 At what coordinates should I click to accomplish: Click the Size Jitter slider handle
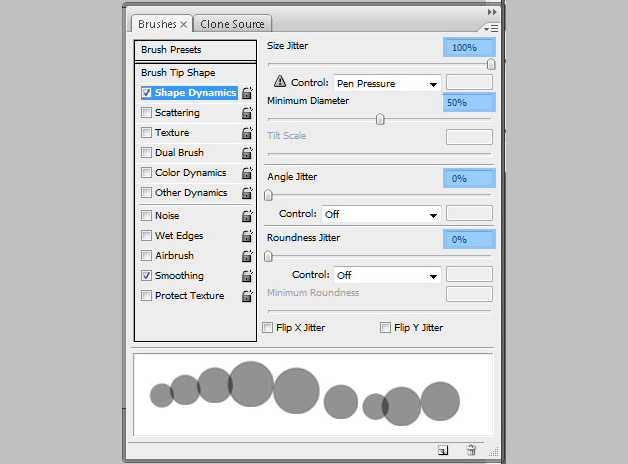(x=491, y=64)
